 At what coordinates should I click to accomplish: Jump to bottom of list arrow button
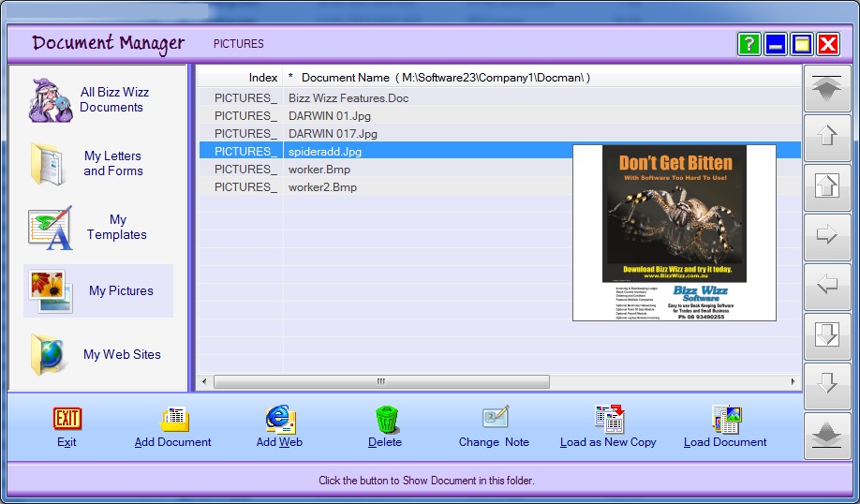click(x=827, y=436)
